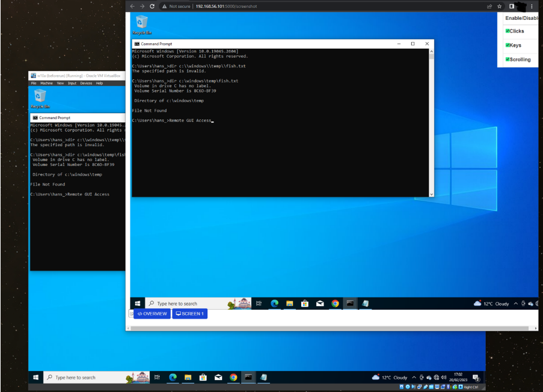
Task: Click the browser share page icon
Action: (x=489, y=6)
